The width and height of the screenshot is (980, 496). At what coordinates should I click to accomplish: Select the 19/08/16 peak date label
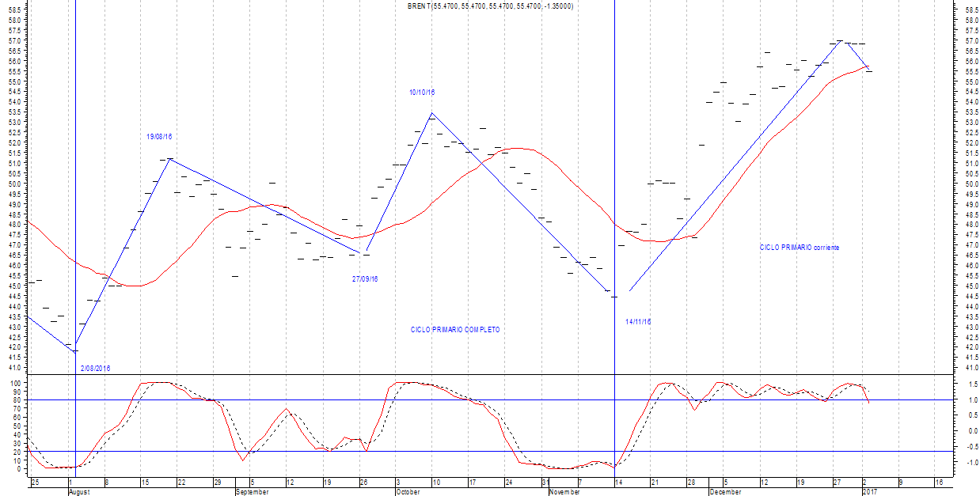pos(160,137)
